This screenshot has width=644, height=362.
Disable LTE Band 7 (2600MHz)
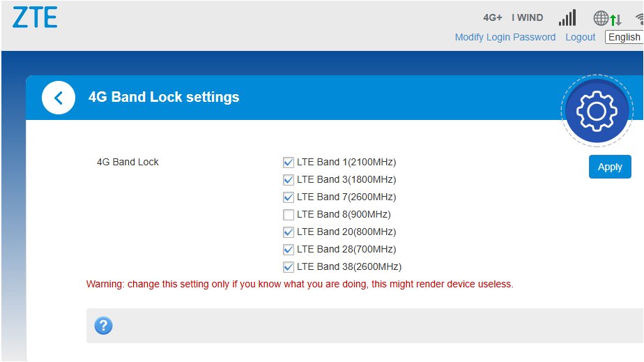coord(289,197)
